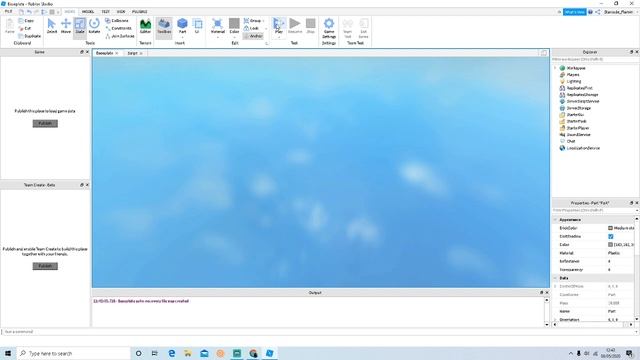Click the Undo icon in quick access bar
The height and width of the screenshot is (360, 640).
pyautogui.click(x=29, y=12)
